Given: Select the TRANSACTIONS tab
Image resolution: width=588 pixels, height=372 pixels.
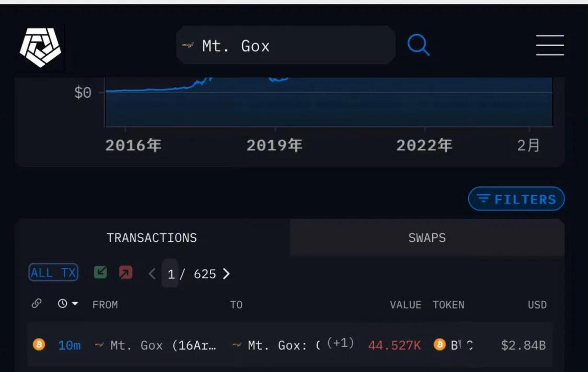Looking at the screenshot, I should [152, 237].
